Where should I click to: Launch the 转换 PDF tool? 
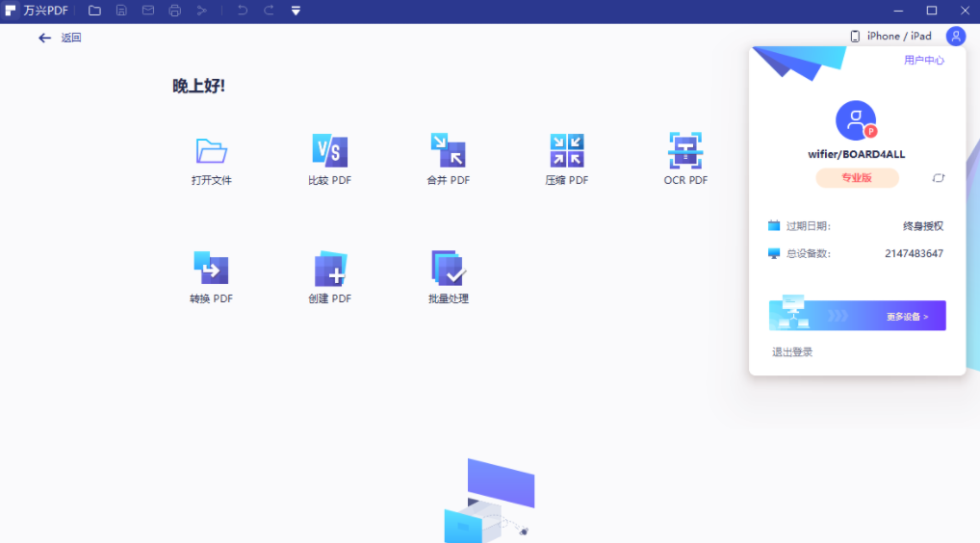(211, 278)
